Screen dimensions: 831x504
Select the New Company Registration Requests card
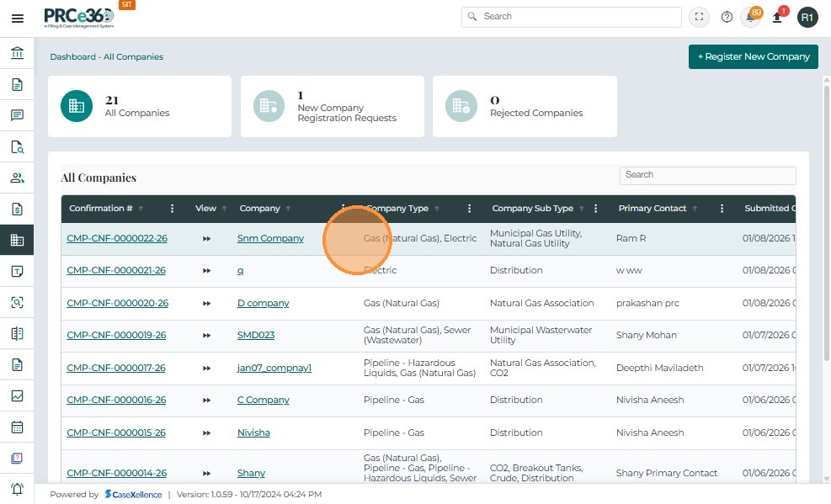click(x=333, y=106)
